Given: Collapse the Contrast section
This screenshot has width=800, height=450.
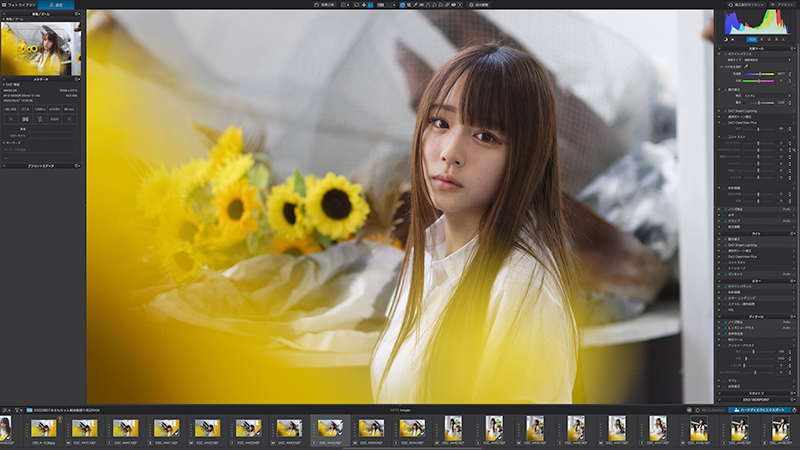Looking at the screenshot, I should [x=719, y=137].
